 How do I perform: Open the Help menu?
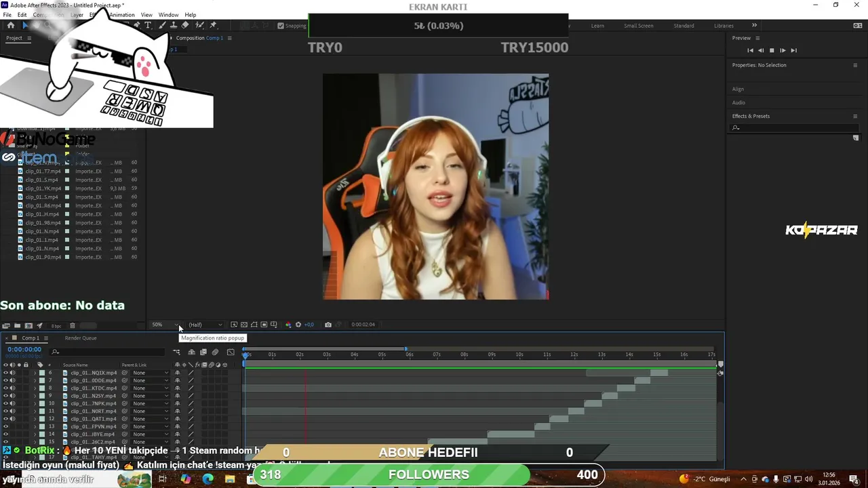[191, 15]
